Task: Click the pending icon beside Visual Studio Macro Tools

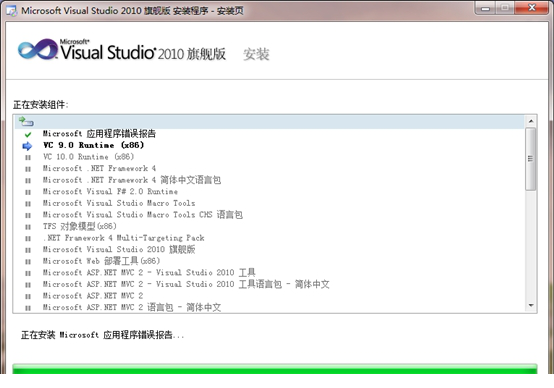Action: (28, 204)
